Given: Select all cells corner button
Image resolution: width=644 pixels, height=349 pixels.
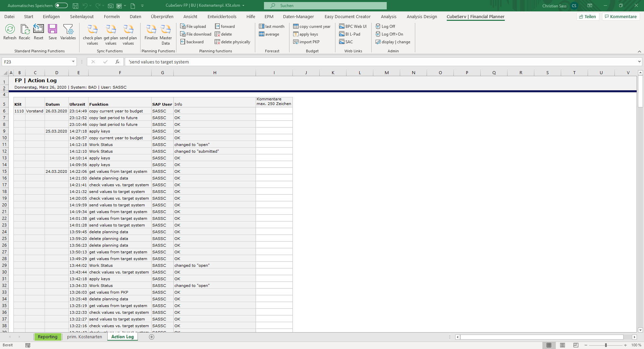Looking at the screenshot, I should (5, 73).
